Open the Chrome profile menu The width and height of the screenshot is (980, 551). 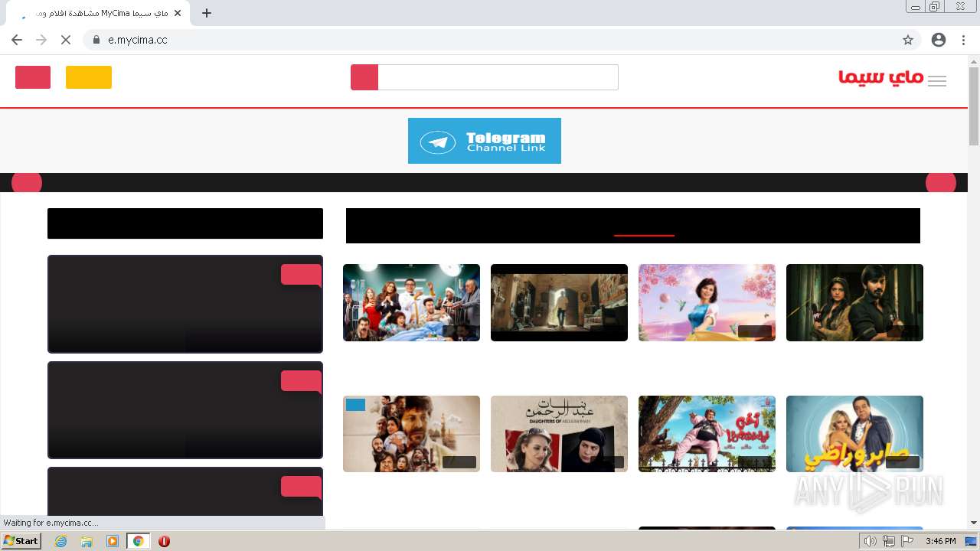(939, 40)
